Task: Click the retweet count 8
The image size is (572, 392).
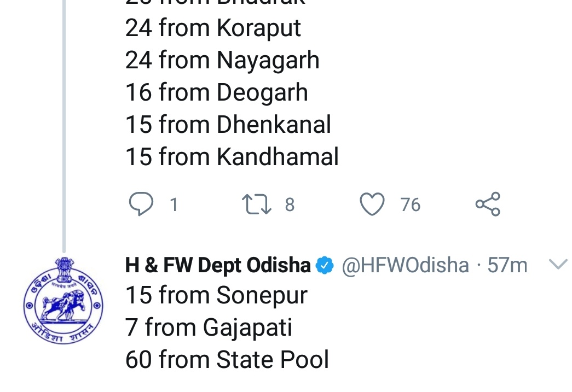Action: (290, 205)
